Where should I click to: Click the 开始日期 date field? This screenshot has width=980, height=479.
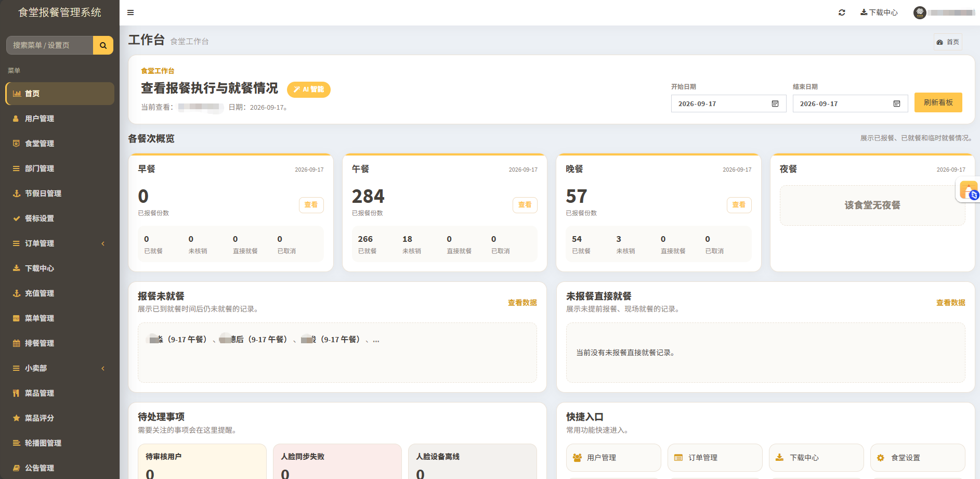coord(728,103)
